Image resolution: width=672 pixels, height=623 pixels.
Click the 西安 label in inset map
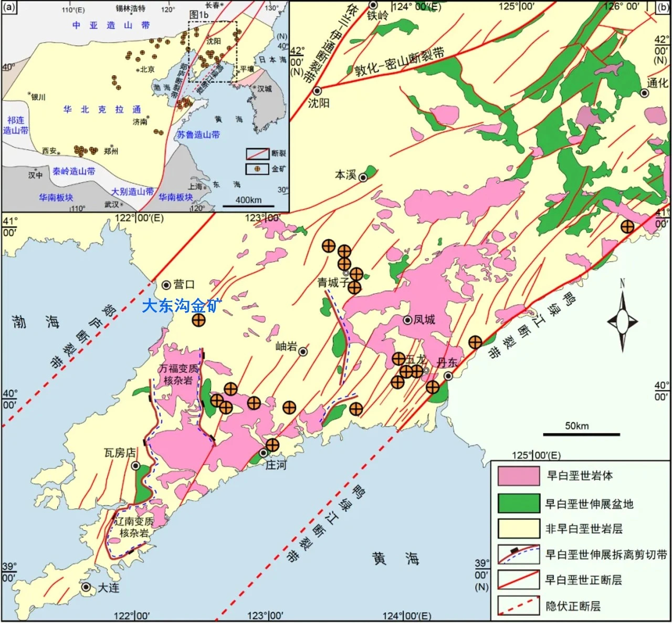49,151
